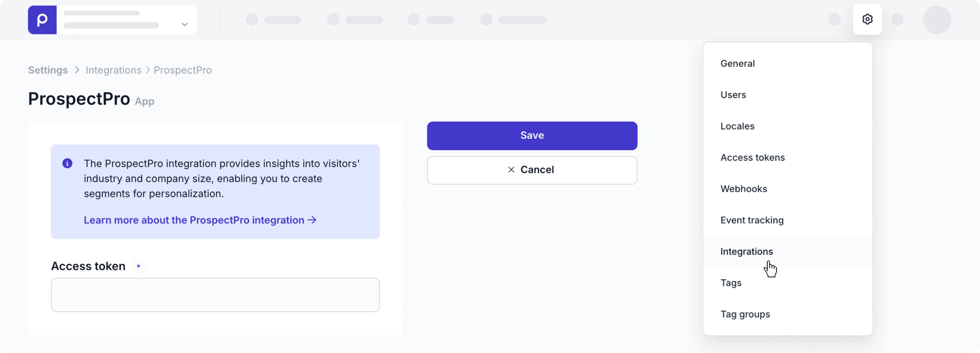
Task: Open Locales in the settings menu
Action: point(737,126)
